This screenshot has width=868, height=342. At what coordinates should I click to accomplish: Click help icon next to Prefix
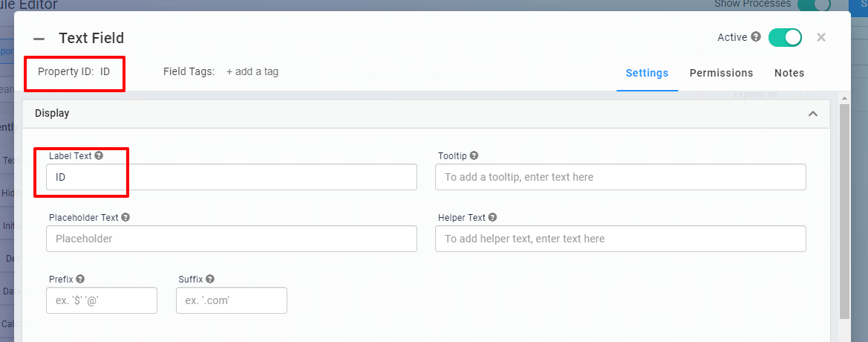80,280
